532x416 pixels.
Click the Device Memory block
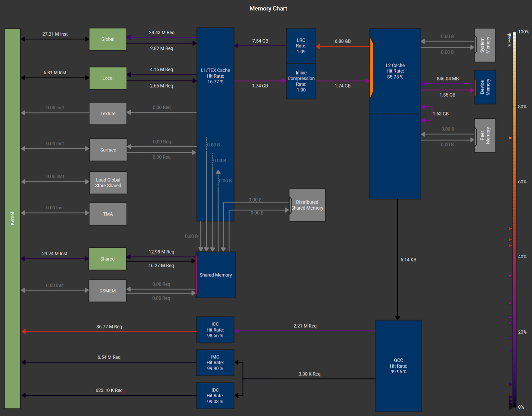[485, 87]
